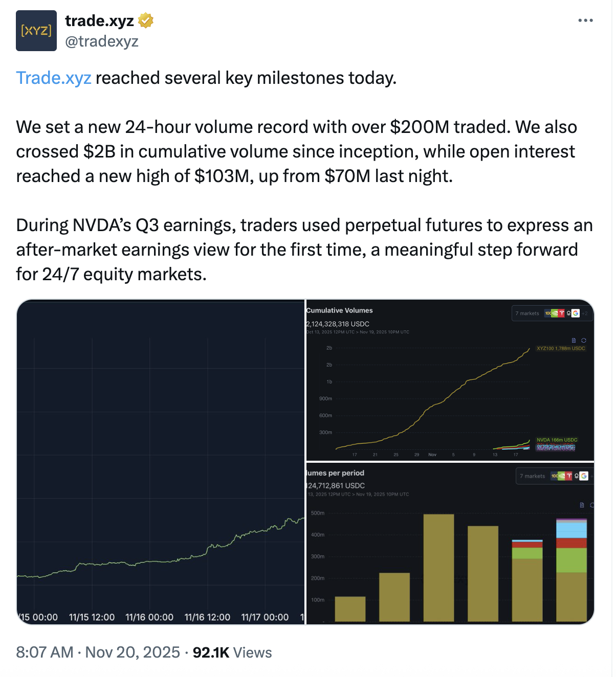The width and height of the screenshot is (616, 677).
Task: Click the refresh icon on the Cumulative Volumes chart
Action: (x=584, y=341)
